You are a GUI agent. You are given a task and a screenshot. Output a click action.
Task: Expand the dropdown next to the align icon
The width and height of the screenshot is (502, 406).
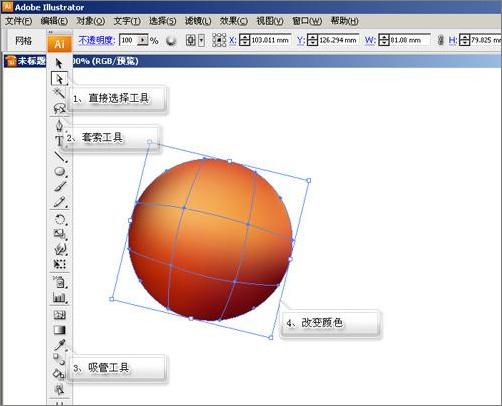pyautogui.click(x=201, y=40)
